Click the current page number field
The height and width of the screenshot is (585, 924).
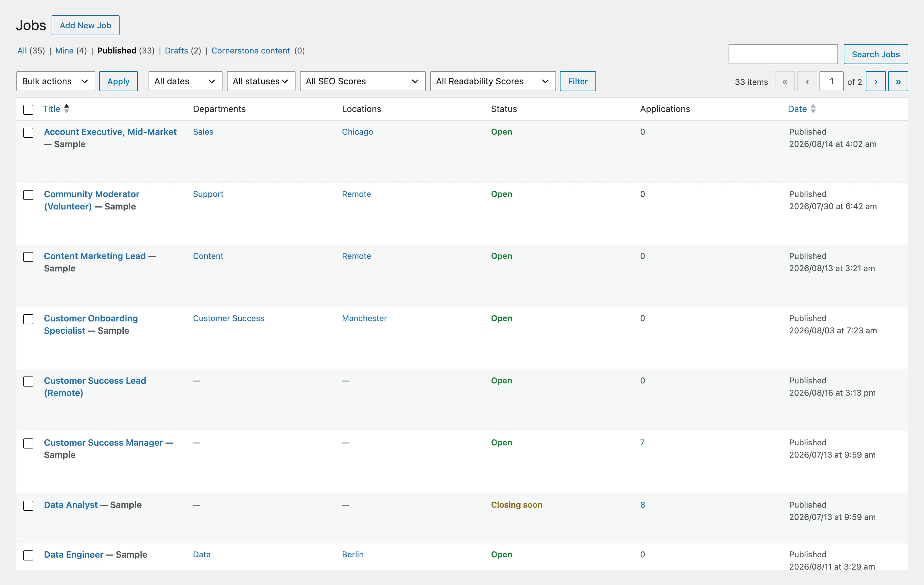pos(831,81)
